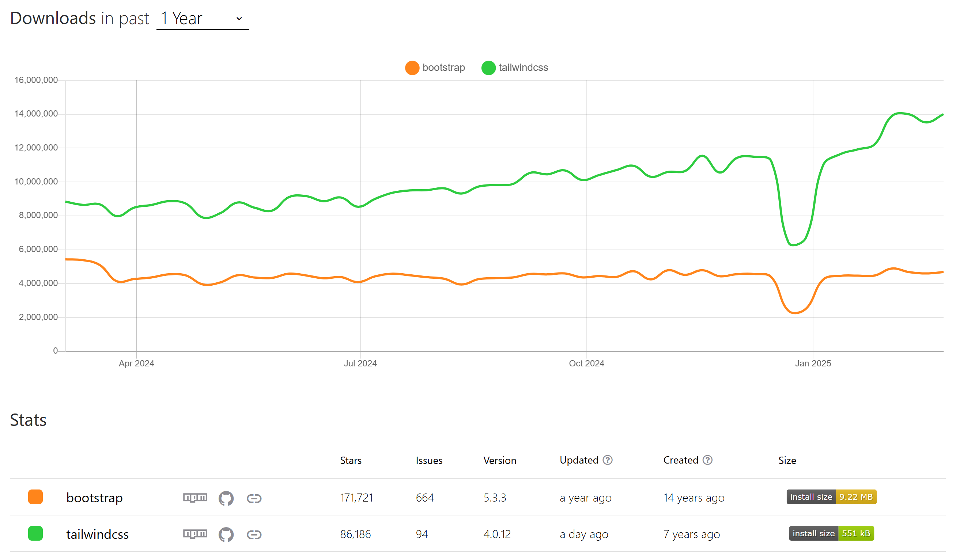This screenshot has width=956, height=560.
Task: Open bootstrap's GitHub repository icon
Action: click(x=226, y=498)
